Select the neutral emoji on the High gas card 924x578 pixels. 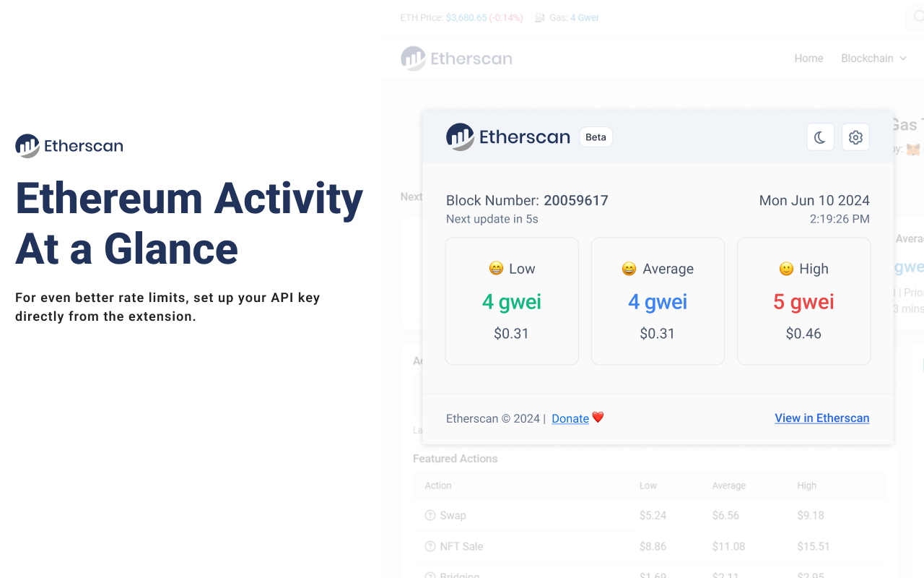tap(785, 268)
